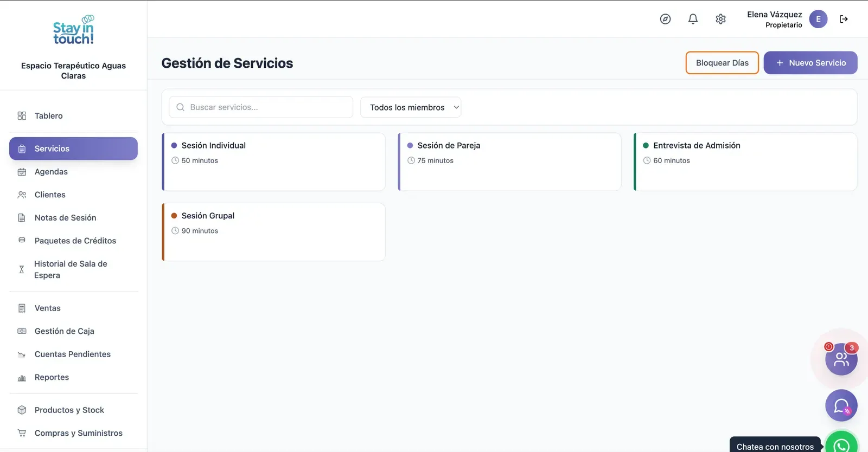
Task: Click the 75 minutos duration text
Action: point(436,160)
